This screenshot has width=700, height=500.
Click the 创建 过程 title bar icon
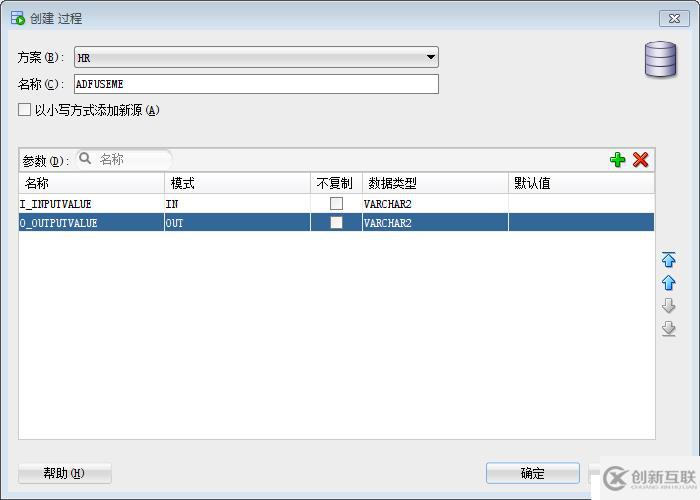[18, 18]
